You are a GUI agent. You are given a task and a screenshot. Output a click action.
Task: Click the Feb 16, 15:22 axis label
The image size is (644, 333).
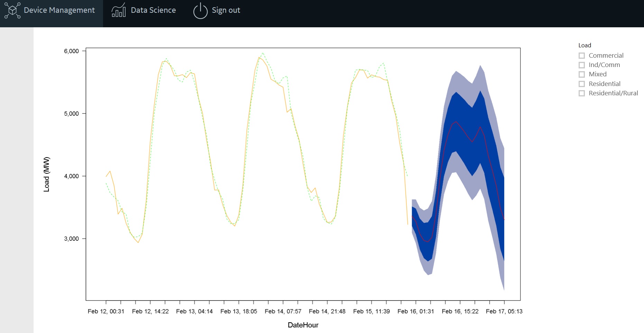(x=460, y=312)
